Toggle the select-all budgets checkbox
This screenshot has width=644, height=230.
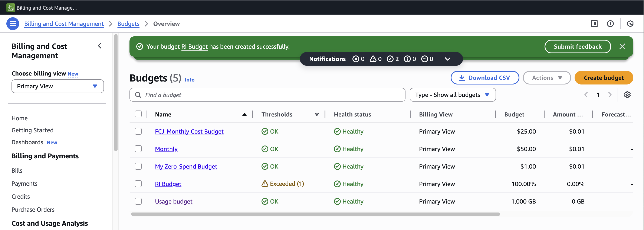tap(138, 114)
